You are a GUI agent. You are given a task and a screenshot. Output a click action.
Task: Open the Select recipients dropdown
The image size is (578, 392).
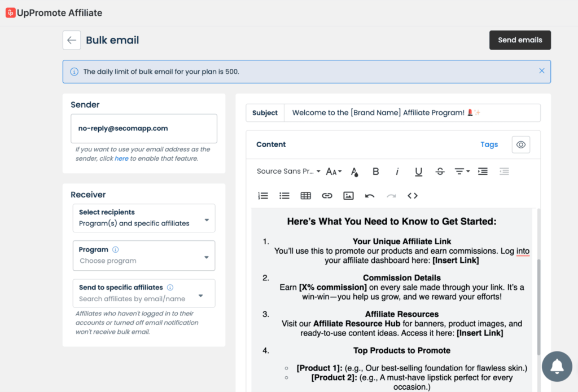(144, 218)
